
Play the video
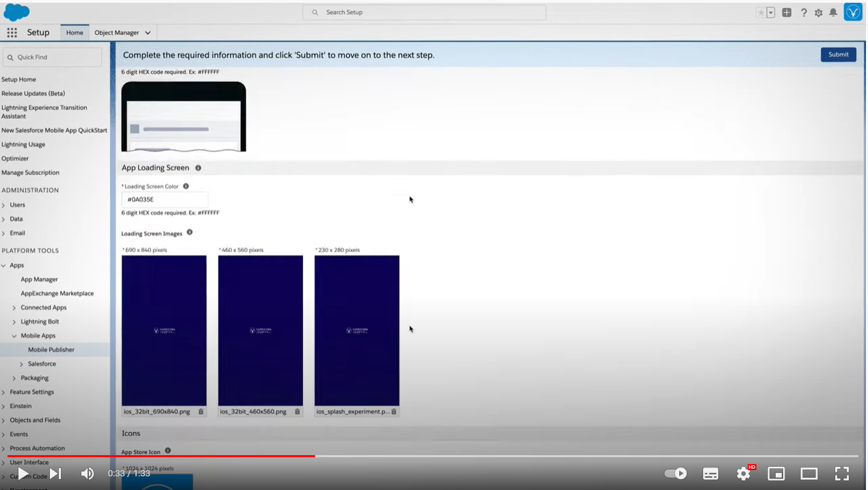click(x=23, y=474)
